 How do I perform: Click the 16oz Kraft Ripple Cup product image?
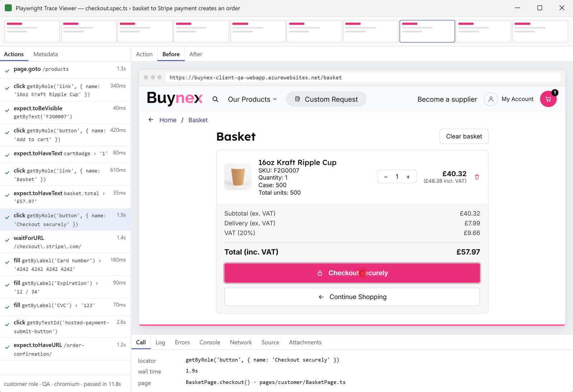tap(238, 177)
